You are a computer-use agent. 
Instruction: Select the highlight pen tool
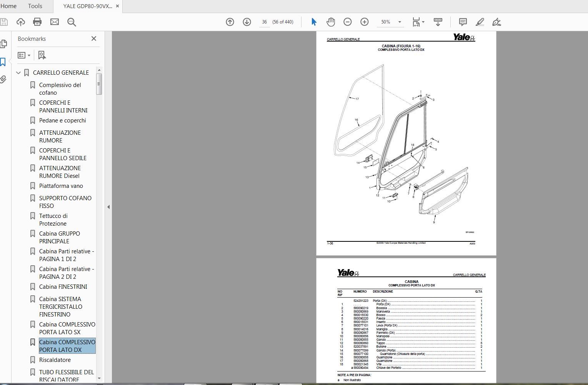480,22
